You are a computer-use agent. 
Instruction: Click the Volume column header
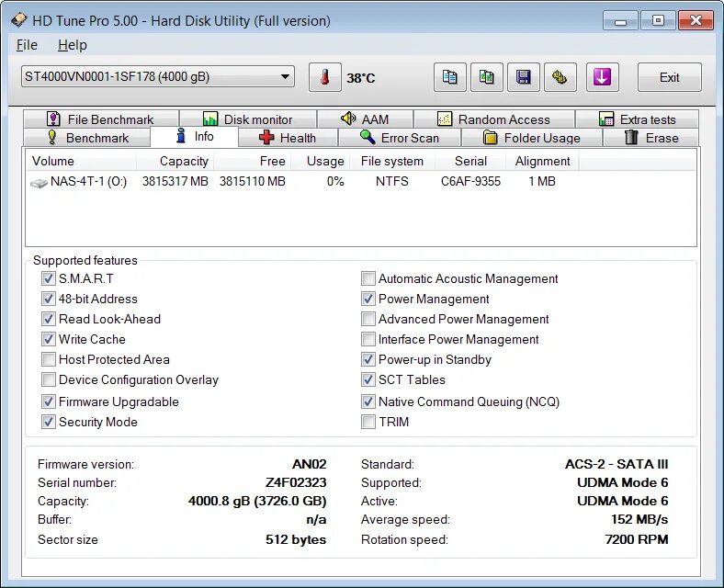click(81, 161)
